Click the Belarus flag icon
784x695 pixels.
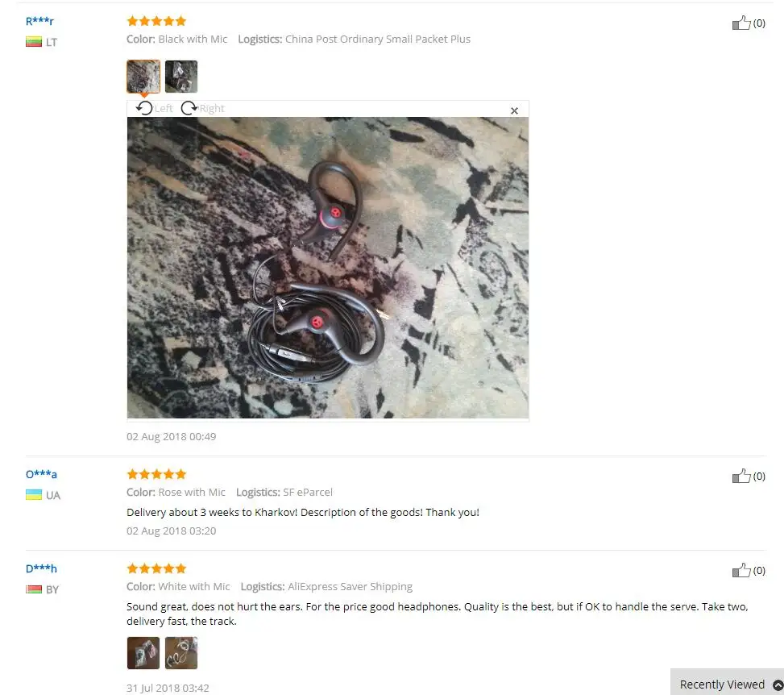34,589
